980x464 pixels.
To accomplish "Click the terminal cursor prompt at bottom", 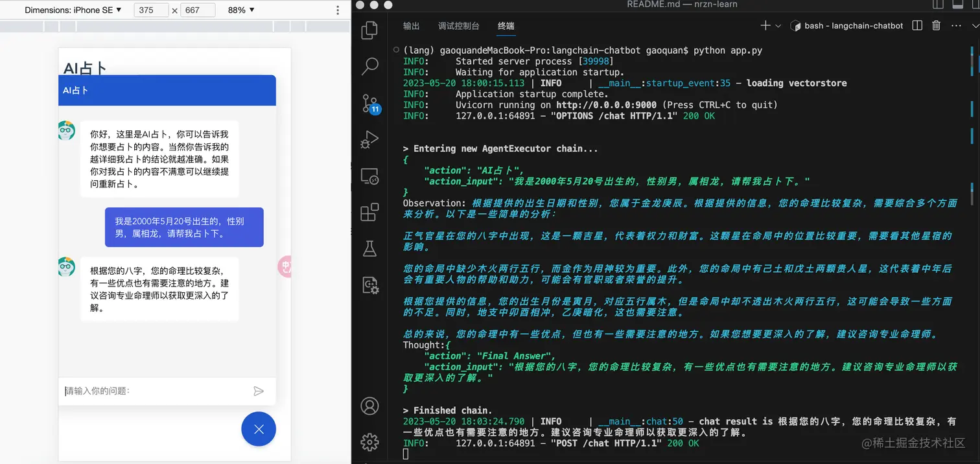I will click(406, 454).
